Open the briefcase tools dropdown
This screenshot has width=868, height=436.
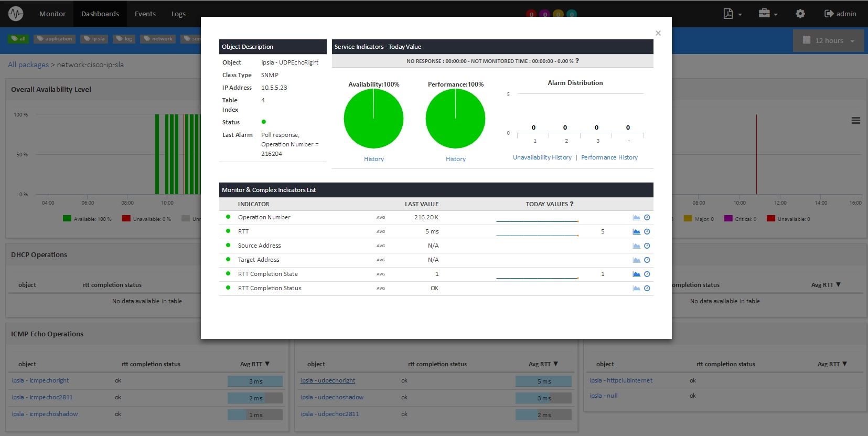click(x=768, y=14)
